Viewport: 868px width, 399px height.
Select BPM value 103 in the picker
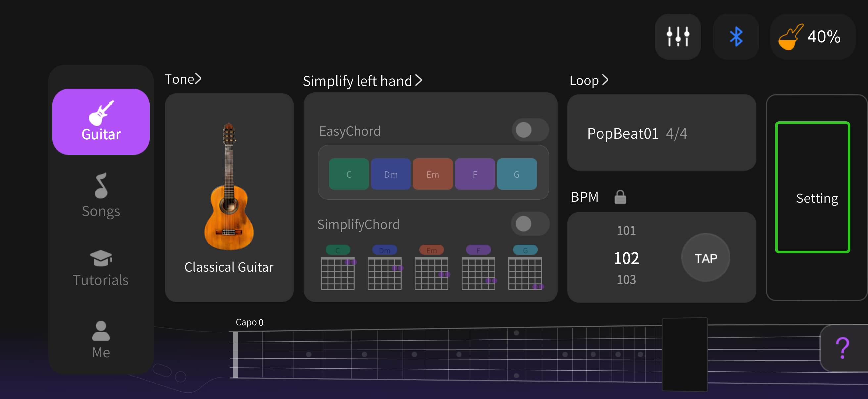(626, 279)
